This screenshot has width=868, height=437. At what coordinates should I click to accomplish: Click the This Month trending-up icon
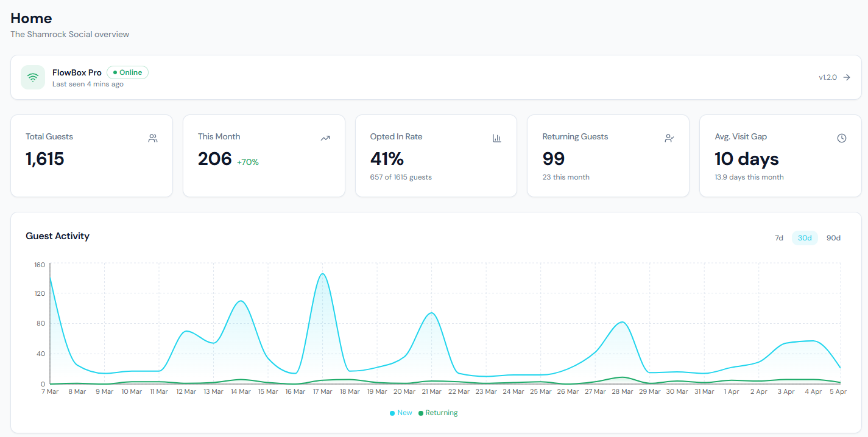[325, 138]
